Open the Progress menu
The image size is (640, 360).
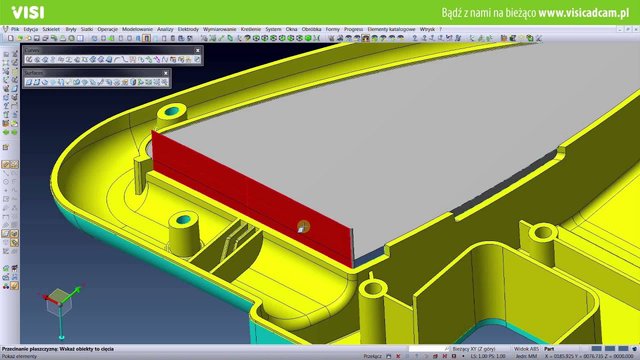pos(353,29)
